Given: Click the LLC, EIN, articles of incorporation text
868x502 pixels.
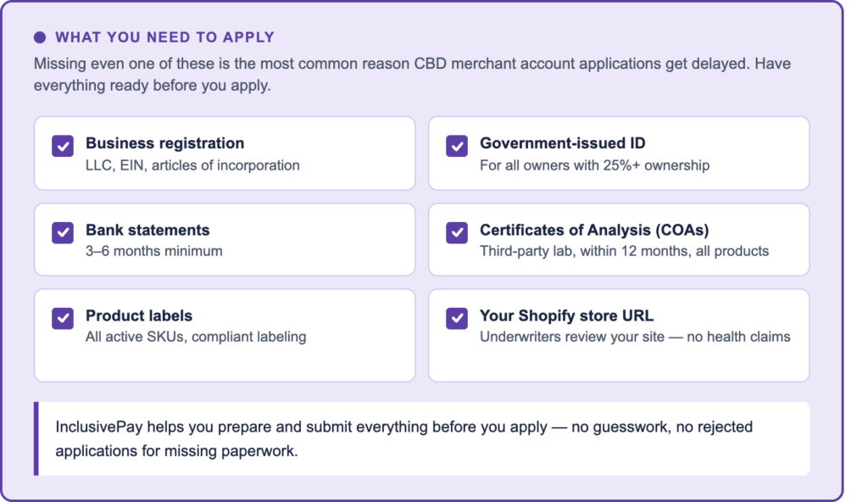Looking at the screenshot, I should pos(192,165).
